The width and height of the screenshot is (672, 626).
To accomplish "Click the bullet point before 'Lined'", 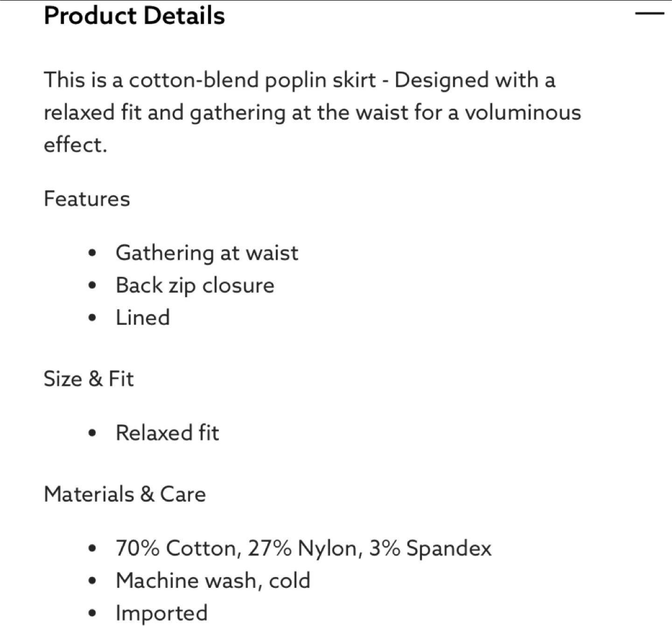I will (92, 318).
